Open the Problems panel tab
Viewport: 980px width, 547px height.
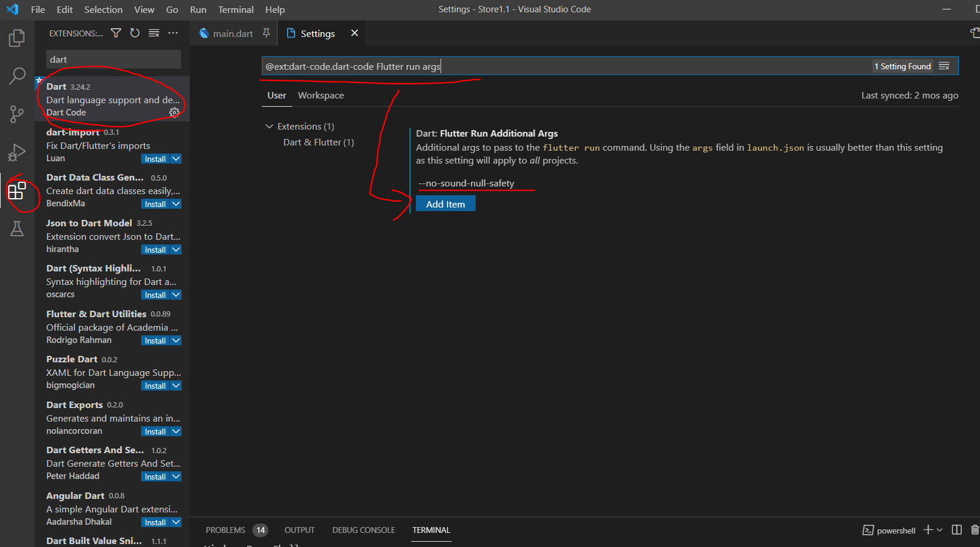(226, 530)
